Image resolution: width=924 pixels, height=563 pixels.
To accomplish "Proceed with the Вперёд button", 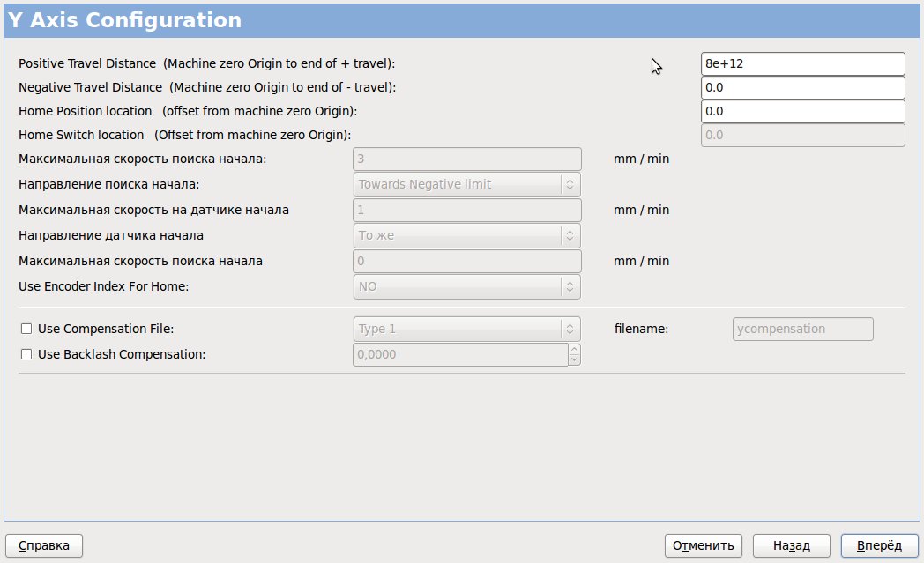I will tap(879, 546).
